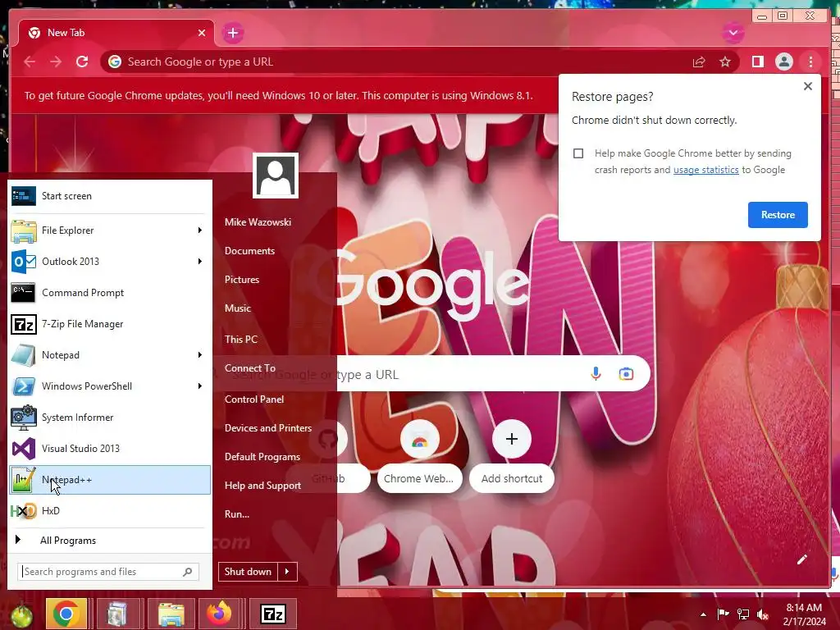Open Control Panel in Start menu
This screenshot has height=630, width=840.
click(x=254, y=399)
